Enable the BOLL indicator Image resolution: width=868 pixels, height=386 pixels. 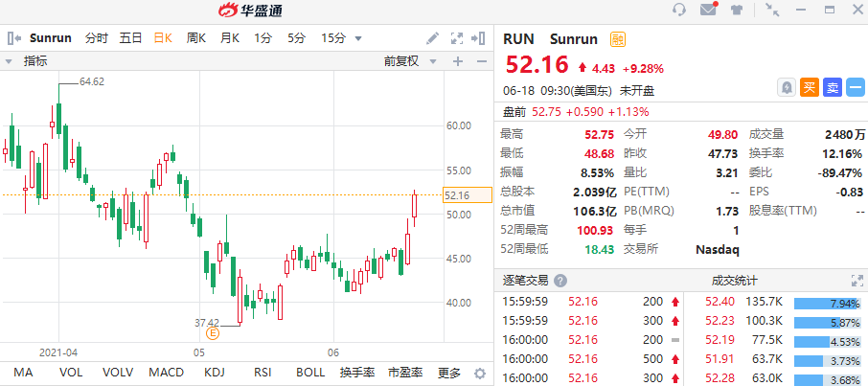click(x=310, y=373)
